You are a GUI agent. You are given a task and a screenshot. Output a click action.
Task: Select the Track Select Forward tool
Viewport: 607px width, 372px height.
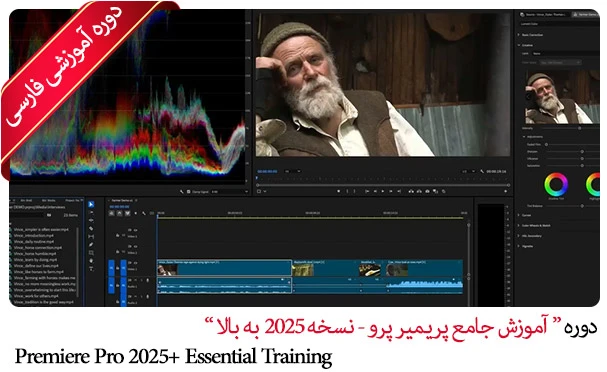[x=91, y=212]
